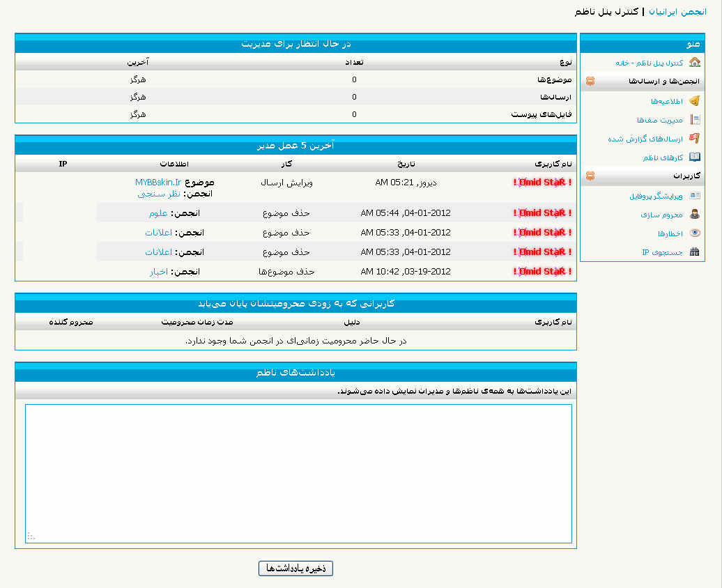Click Omid StaR username in yesterday's row
Image resolution: width=722 pixels, height=588 pixels.
tap(542, 183)
